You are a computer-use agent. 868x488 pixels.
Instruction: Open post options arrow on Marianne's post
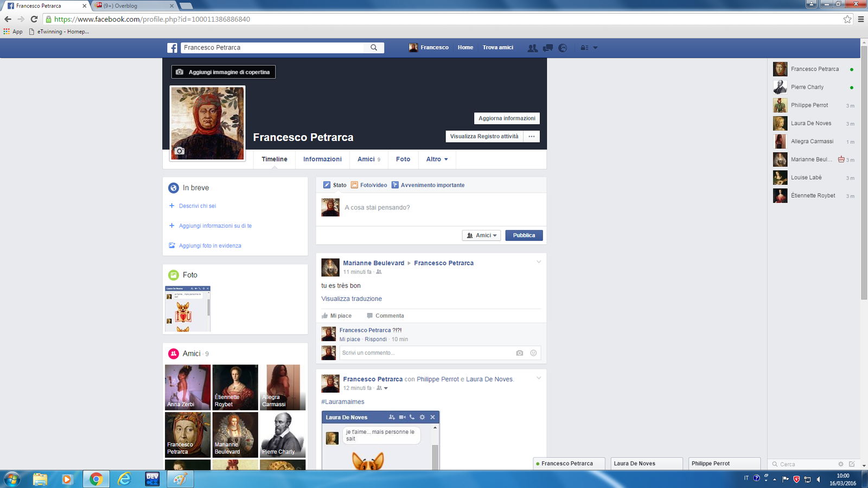click(539, 262)
